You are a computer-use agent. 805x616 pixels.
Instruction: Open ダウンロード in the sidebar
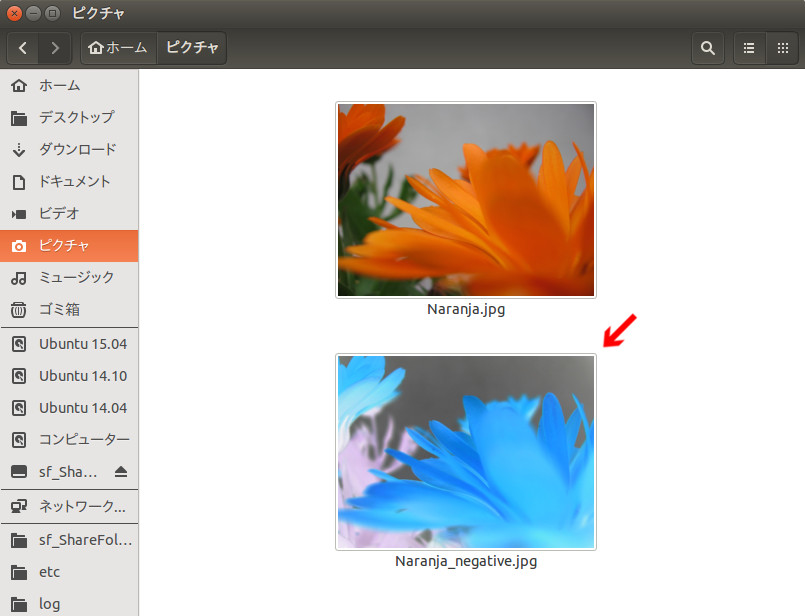[x=69, y=149]
